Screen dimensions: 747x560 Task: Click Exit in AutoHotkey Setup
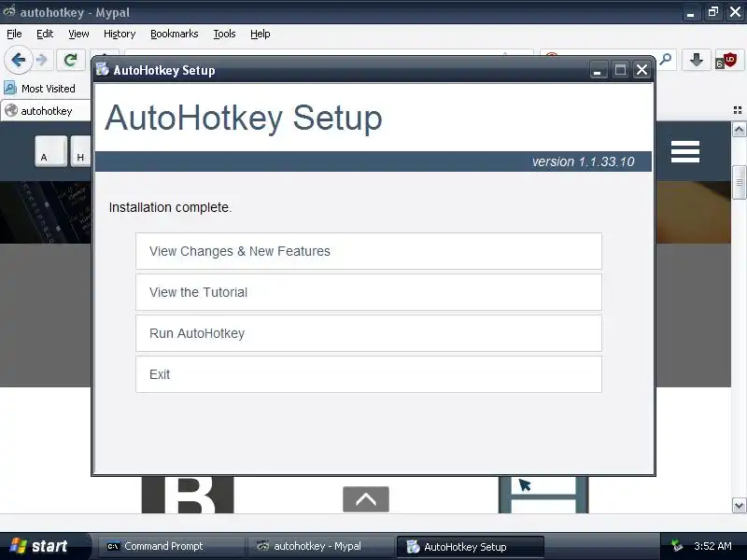[x=368, y=374]
